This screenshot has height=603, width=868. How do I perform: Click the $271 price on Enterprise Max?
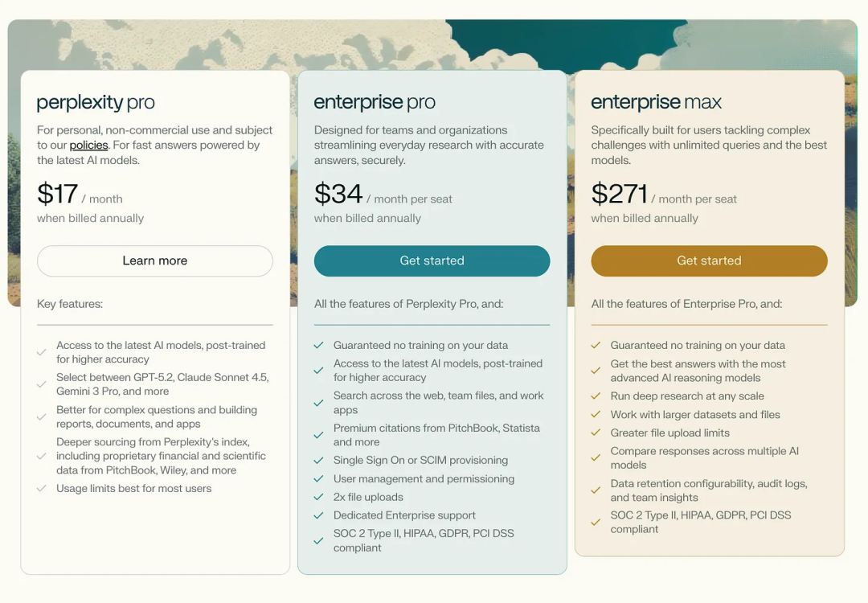pyautogui.click(x=619, y=195)
